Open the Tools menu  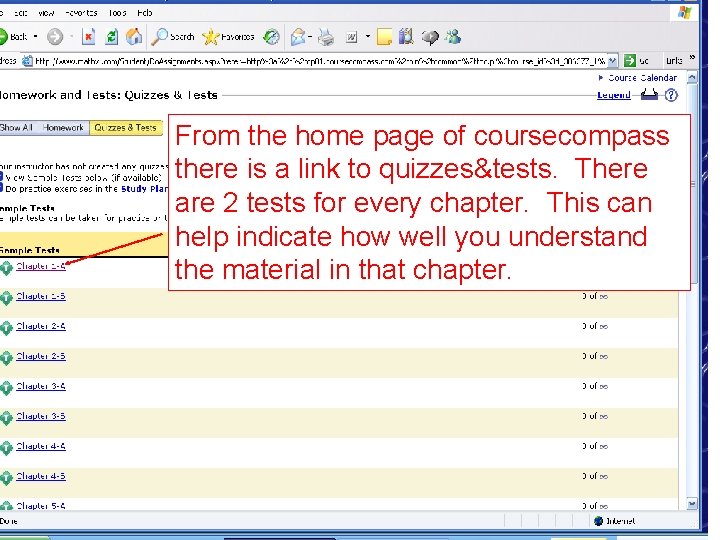click(117, 13)
